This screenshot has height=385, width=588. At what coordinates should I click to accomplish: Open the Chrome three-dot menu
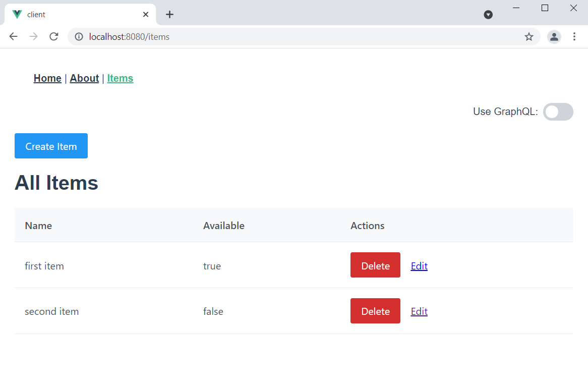point(574,36)
